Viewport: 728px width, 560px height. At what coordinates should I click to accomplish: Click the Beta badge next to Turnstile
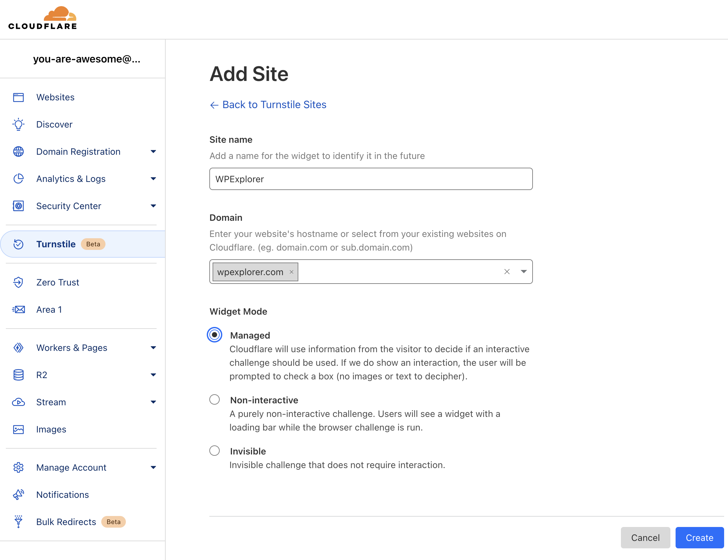click(93, 244)
